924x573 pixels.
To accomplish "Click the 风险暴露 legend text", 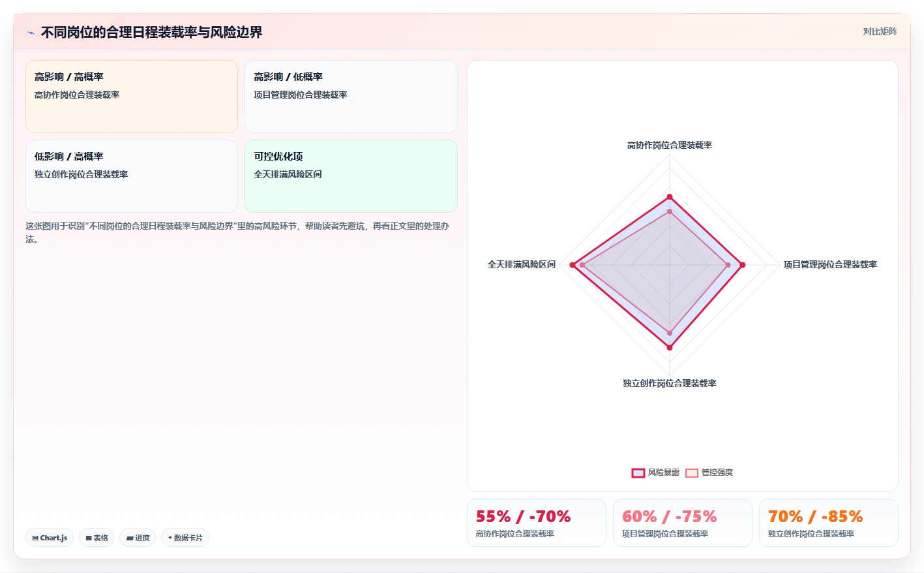I will pyautogui.click(x=664, y=472).
